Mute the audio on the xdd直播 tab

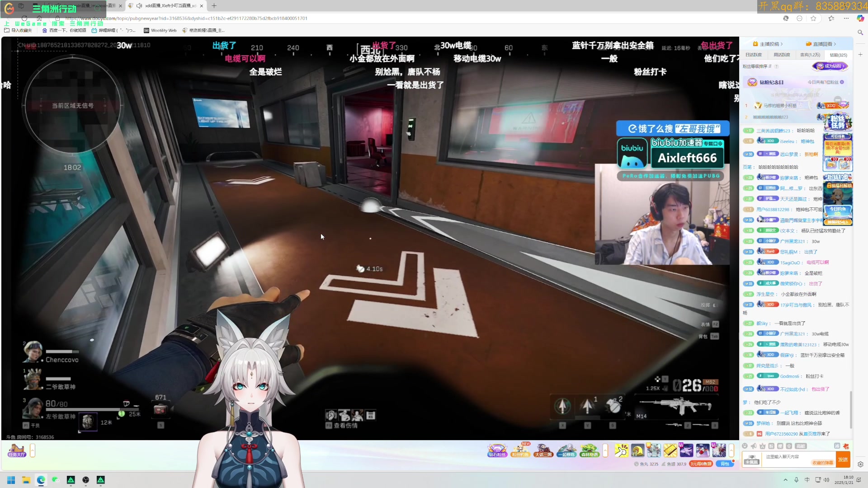139,6
